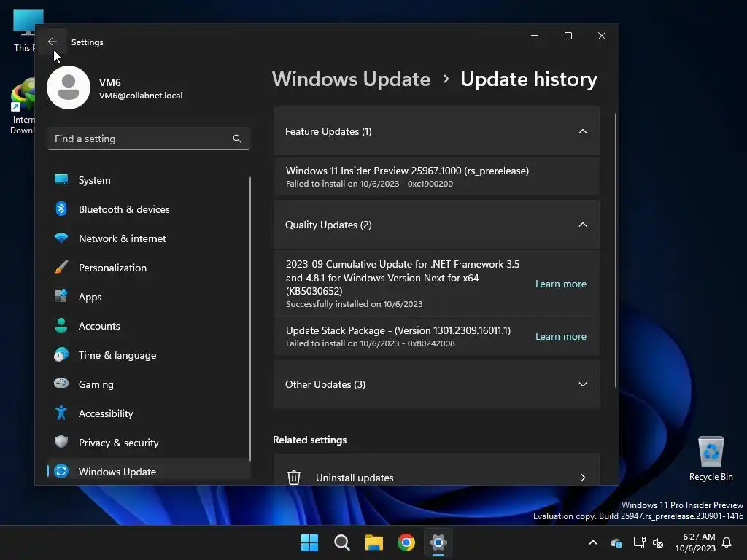This screenshot has height=560, width=747.
Task: Click the paintbrush icon for Personalization
Action: pos(61,267)
